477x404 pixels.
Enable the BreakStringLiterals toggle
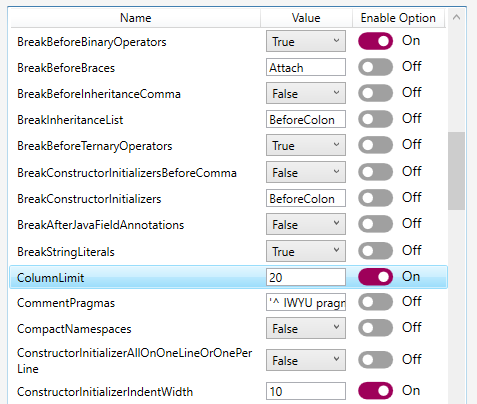click(375, 251)
